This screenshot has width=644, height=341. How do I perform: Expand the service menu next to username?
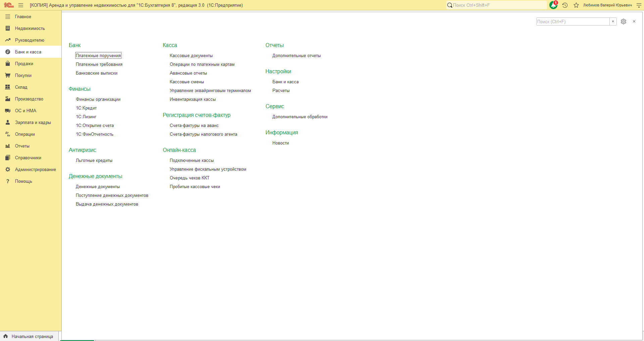click(x=639, y=5)
